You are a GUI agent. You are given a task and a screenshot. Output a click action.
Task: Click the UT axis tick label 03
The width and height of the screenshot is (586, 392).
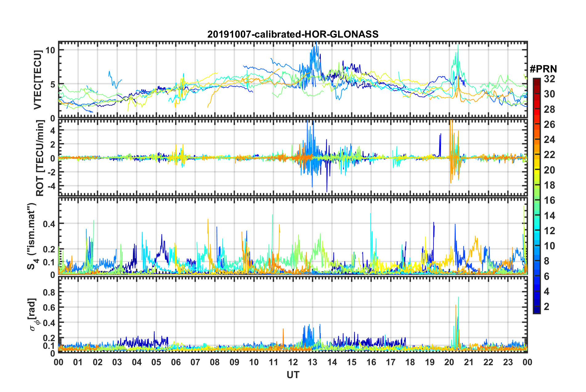coord(117,362)
